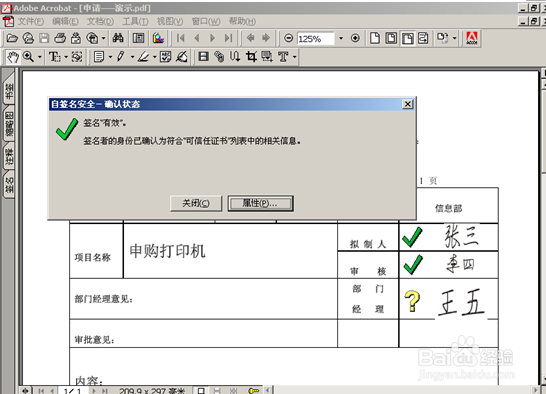This screenshot has width=546, height=394.
Task: Click the Print icon in toolbar
Action: coord(60,38)
